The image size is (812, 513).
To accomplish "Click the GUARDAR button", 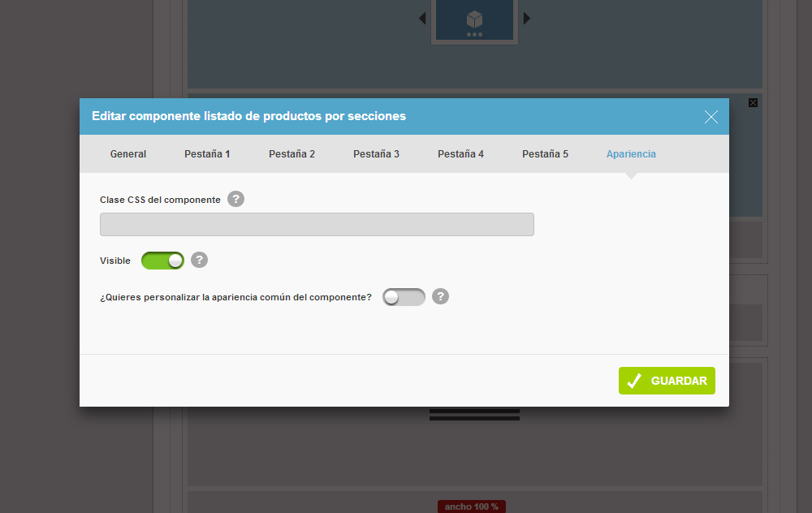I will 667,381.
